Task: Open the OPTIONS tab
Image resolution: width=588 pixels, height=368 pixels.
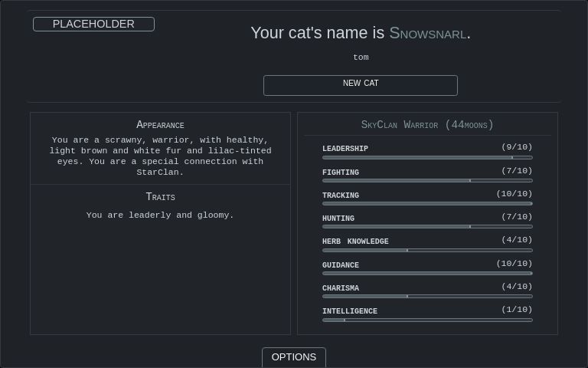Action: [x=293, y=357]
